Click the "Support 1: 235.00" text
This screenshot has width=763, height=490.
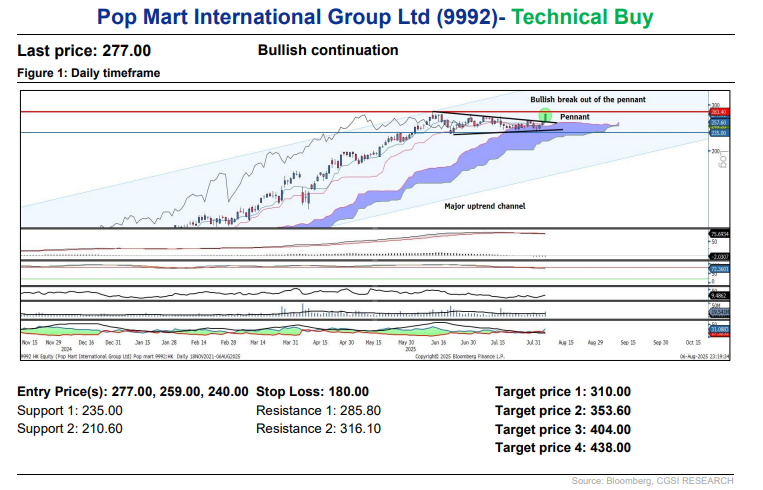coord(70,411)
